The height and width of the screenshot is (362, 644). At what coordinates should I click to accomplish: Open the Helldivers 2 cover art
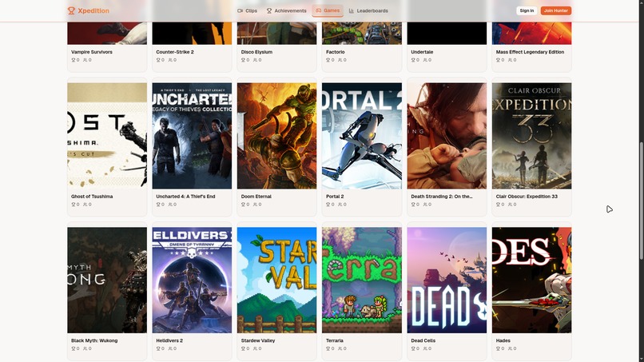pyautogui.click(x=192, y=280)
